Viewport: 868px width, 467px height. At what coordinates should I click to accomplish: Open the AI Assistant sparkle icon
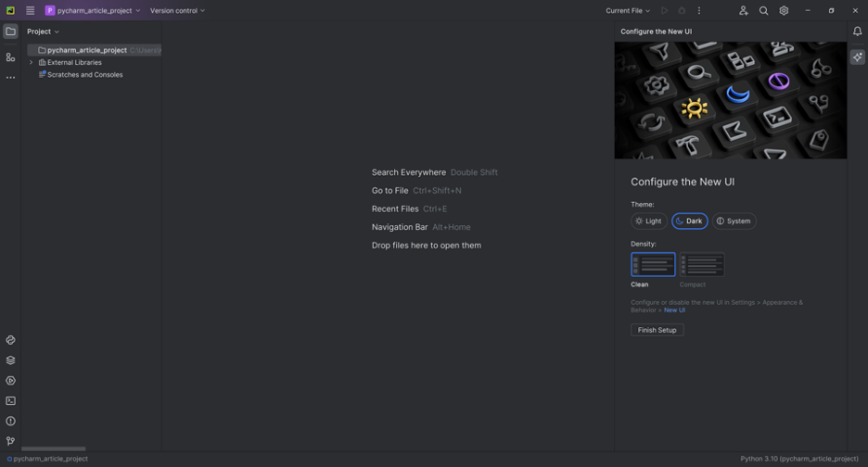[x=858, y=57]
